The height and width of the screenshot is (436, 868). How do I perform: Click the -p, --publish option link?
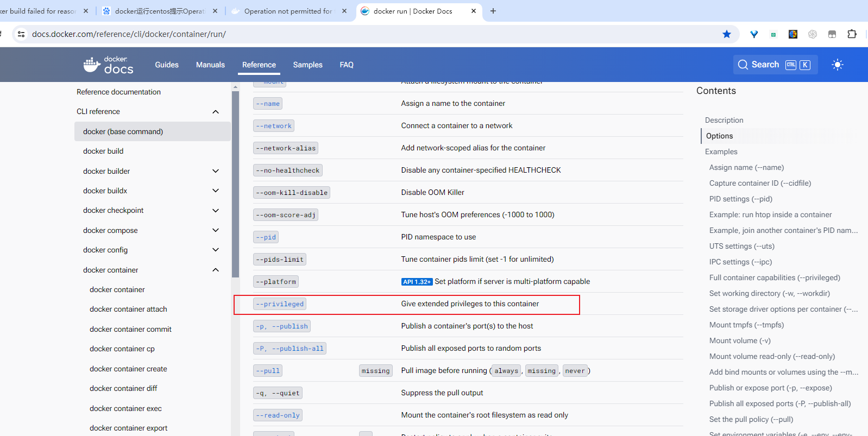tap(282, 326)
